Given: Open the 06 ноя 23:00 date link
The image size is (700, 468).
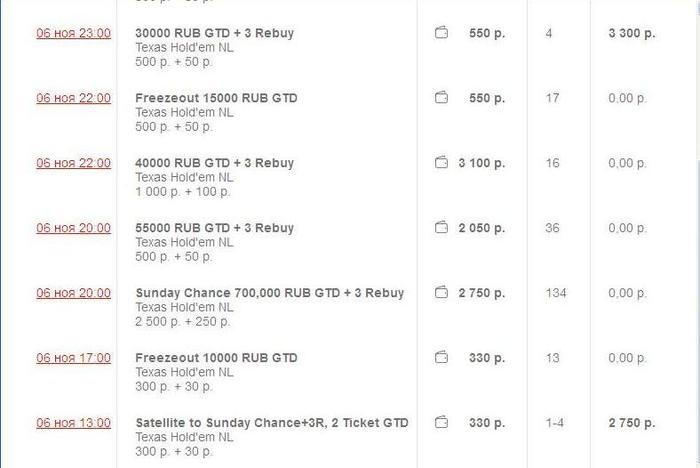Looking at the screenshot, I should pyautogui.click(x=73, y=33).
